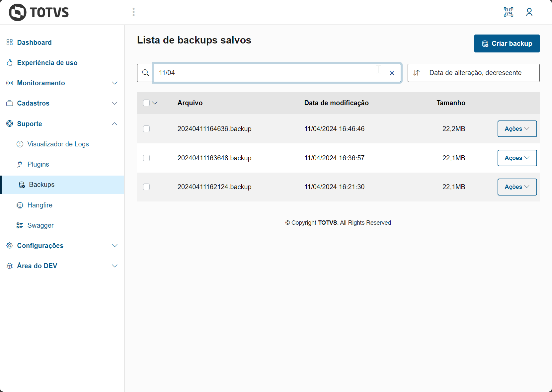Open Ações dropdown for 20240411162124.backup
This screenshot has height=392, width=552.
coord(517,187)
